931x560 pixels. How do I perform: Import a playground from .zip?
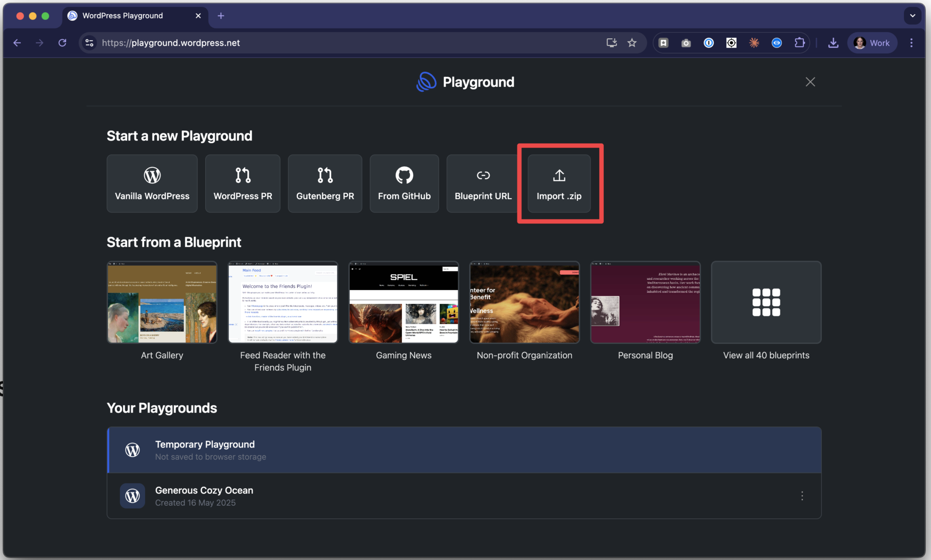click(x=559, y=183)
